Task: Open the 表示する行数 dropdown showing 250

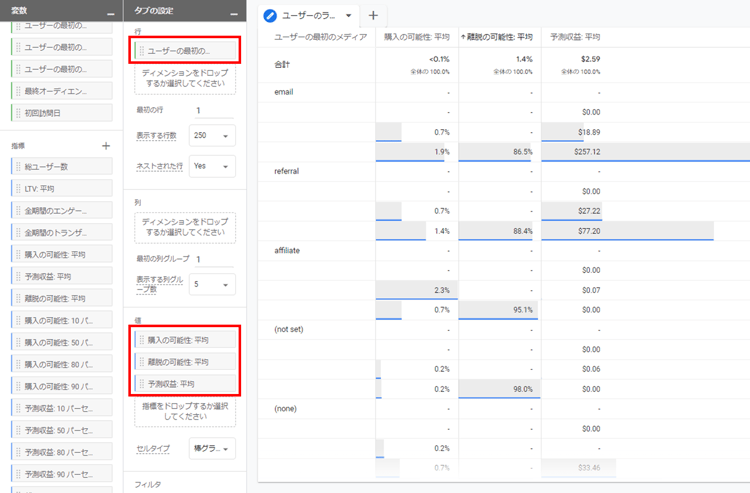Action: click(x=212, y=136)
